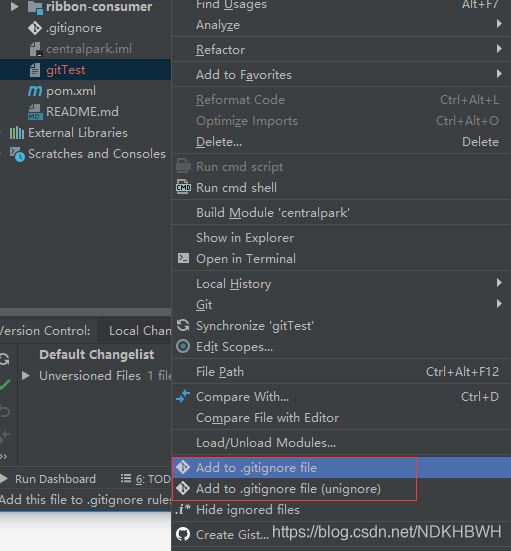This screenshot has height=551, width=511.
Task: Choose Add to .gitignore file (unignore)
Action: 341,489
